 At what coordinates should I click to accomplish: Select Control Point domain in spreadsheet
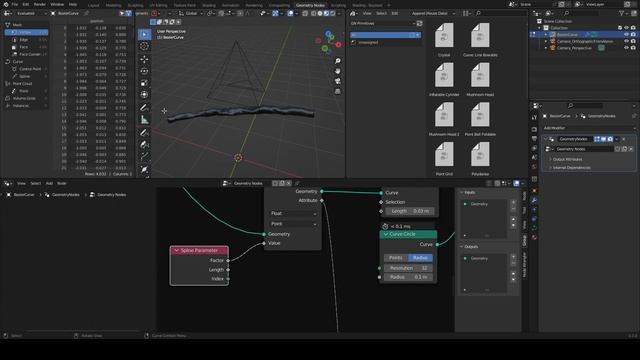28,69
